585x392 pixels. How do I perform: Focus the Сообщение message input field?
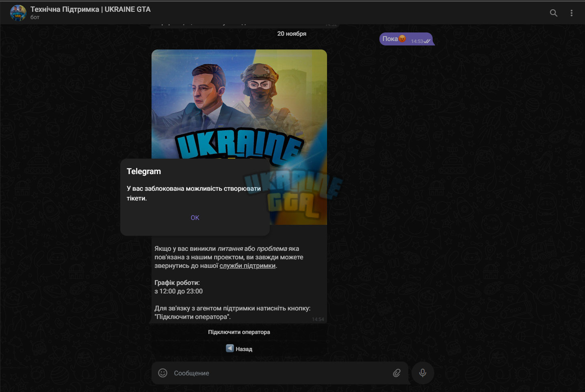[280, 373]
